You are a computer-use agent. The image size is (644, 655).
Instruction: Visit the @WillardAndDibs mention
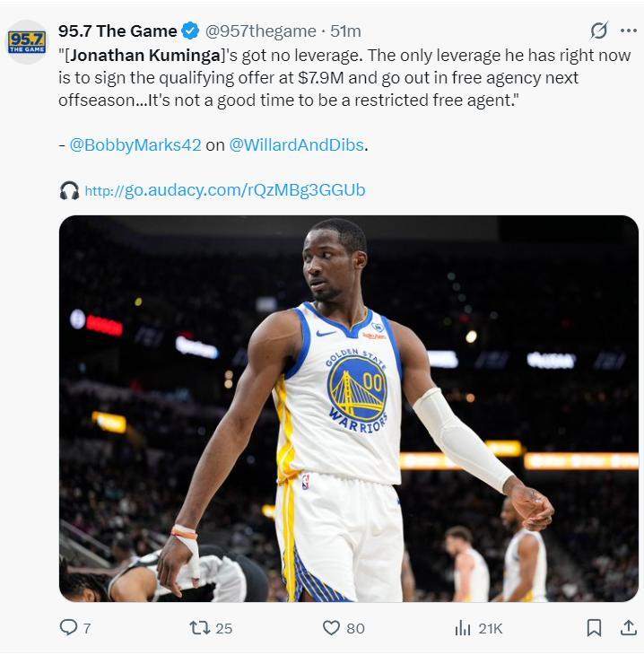(298, 144)
